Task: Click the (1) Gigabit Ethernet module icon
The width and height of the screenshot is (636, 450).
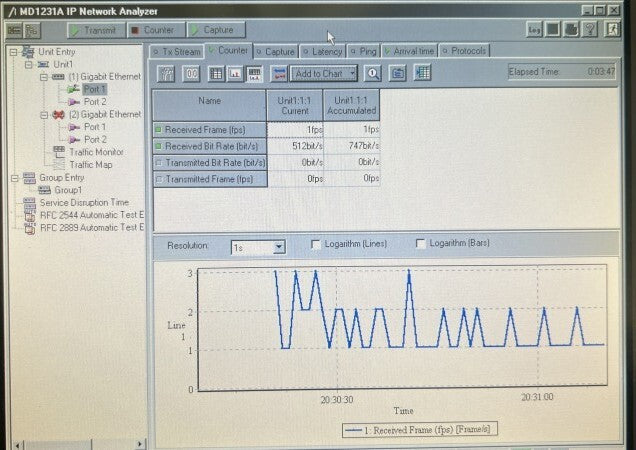Action: [x=58, y=77]
